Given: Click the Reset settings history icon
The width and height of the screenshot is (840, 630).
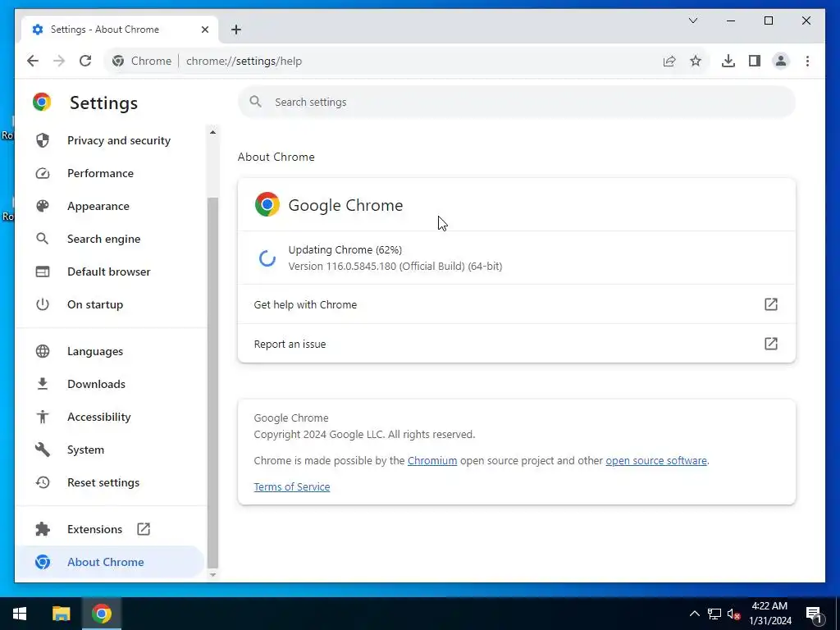Looking at the screenshot, I should point(43,482).
